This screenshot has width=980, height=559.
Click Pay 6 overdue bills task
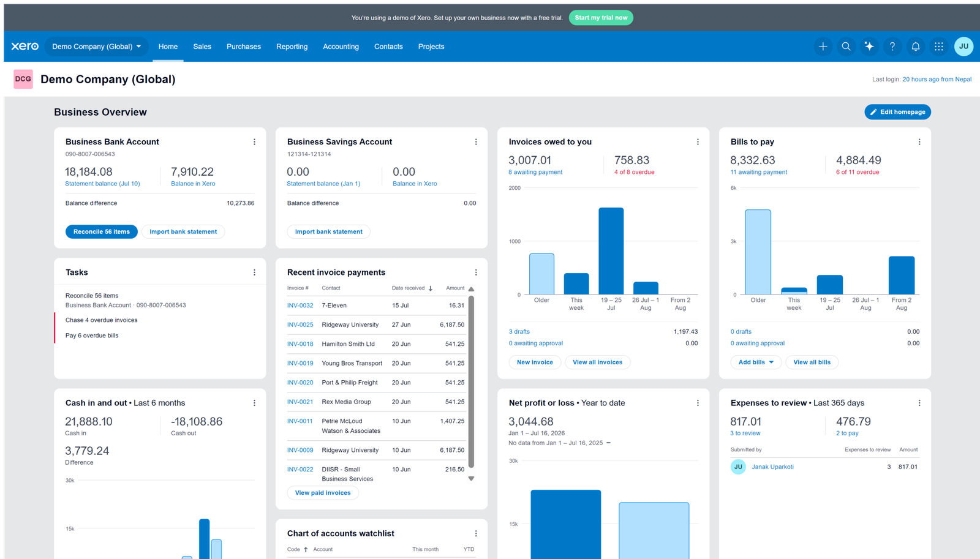pyautogui.click(x=92, y=336)
